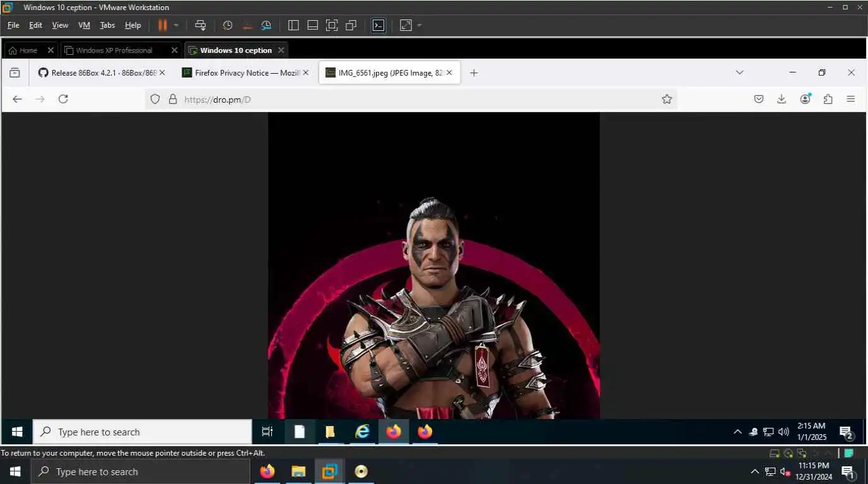Toggle the VMware thumbnail bar view
Image resolution: width=868 pixels, height=484 pixels.
[312, 25]
